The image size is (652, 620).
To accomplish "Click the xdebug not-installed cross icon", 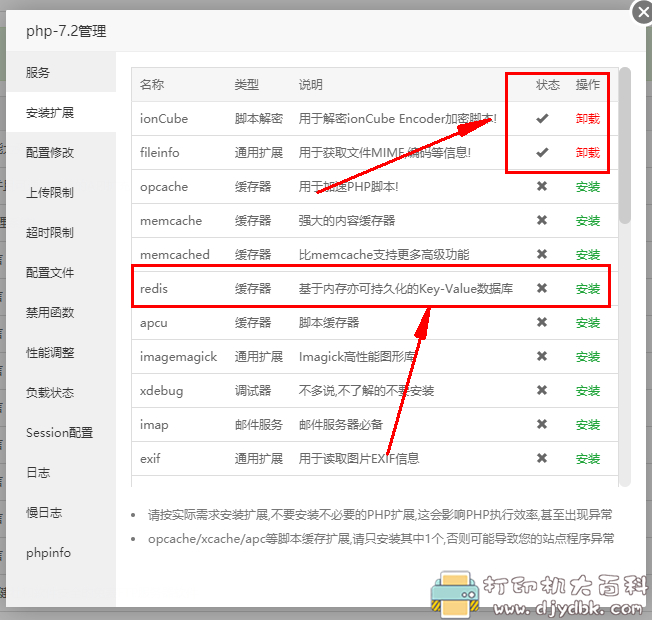I will coord(542,390).
